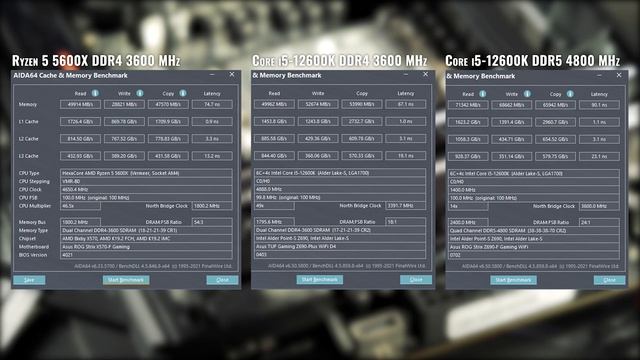The height and width of the screenshot is (360, 640).
Task: Minimize the i5-12600K DDR5 4800 window
Action: click(x=600, y=76)
